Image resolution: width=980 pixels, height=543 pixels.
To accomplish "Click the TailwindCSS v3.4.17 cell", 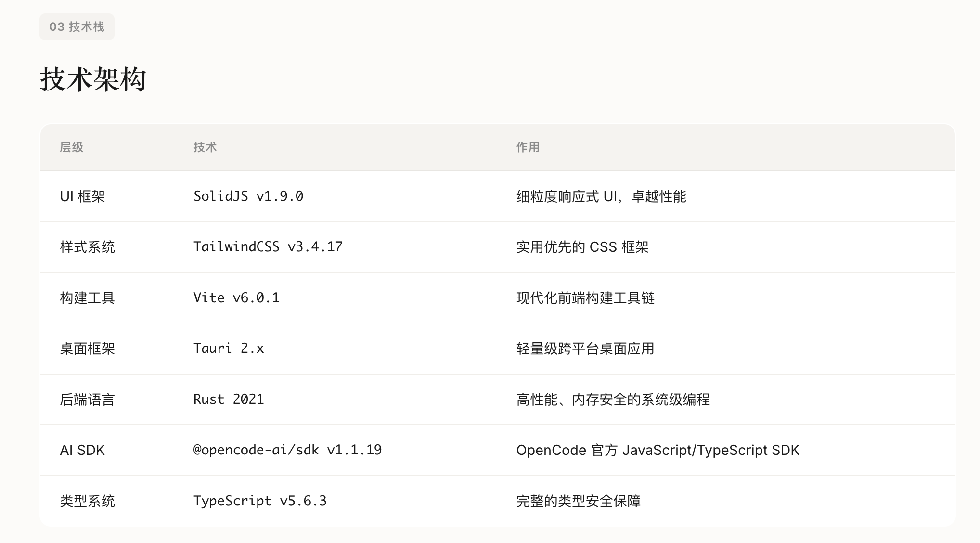I will click(x=268, y=247).
